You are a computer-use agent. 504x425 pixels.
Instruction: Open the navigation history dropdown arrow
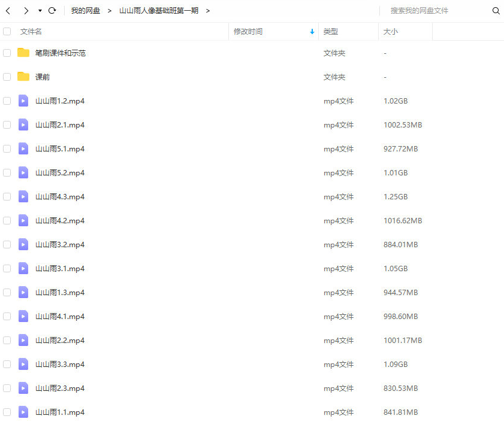pyautogui.click(x=40, y=11)
